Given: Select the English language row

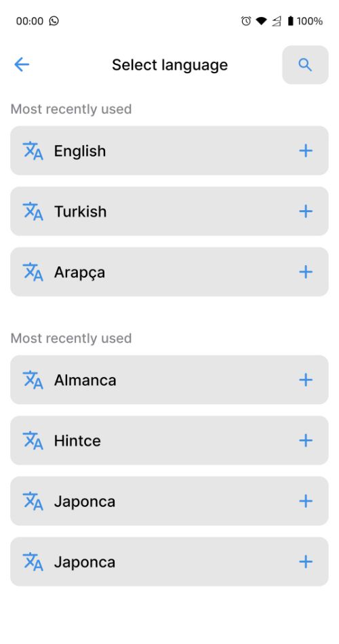Looking at the screenshot, I should 169,150.
